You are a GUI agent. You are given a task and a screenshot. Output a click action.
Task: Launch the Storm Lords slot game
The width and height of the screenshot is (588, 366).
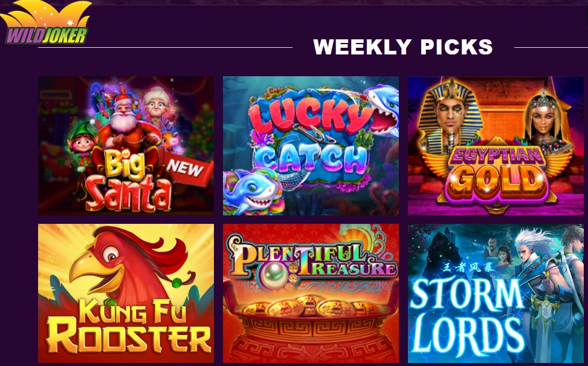click(x=496, y=293)
